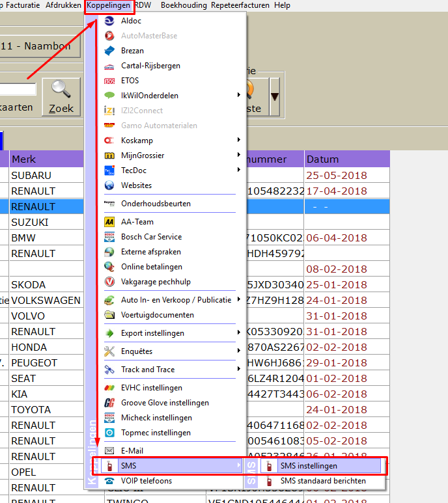Click the Enquêtes tools icon
Viewport: 448px width, 503px height.
109,351
